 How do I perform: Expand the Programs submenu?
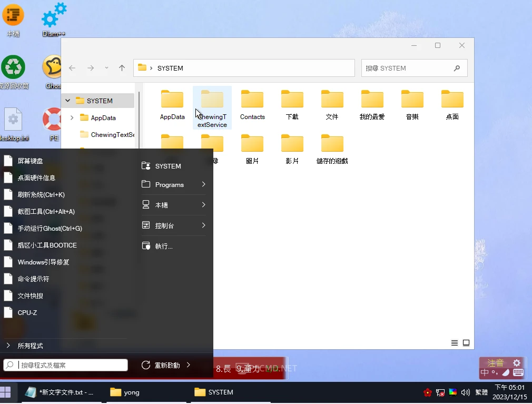tap(203, 184)
